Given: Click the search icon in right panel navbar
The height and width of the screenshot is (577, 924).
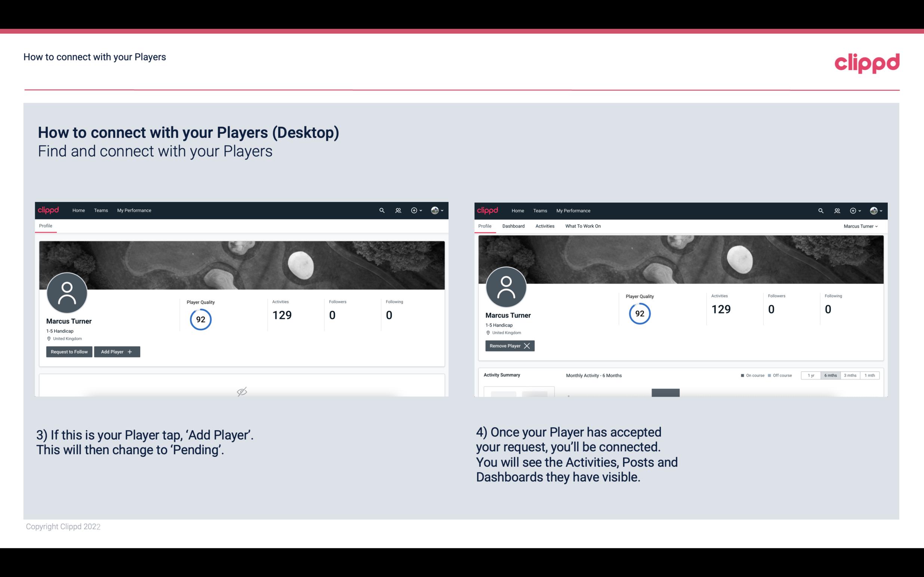Looking at the screenshot, I should pyautogui.click(x=820, y=210).
